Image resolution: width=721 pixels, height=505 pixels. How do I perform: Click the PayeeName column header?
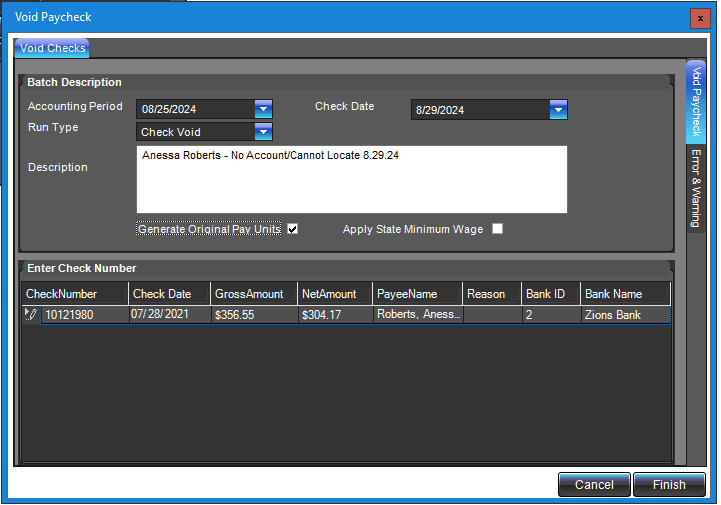pos(417,294)
